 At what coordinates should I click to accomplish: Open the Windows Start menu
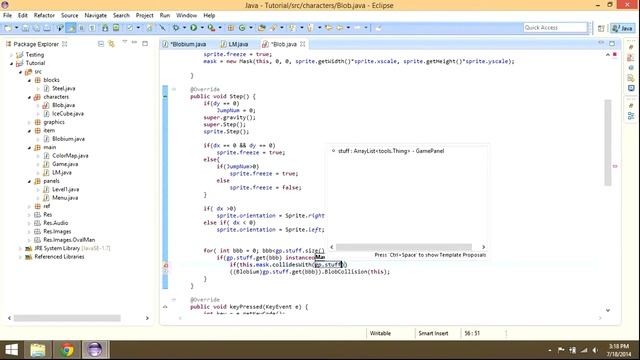11,350
